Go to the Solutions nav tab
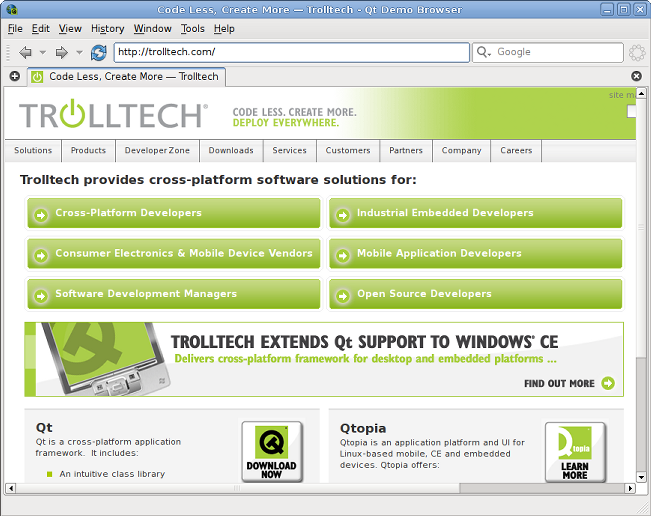 [x=33, y=151]
